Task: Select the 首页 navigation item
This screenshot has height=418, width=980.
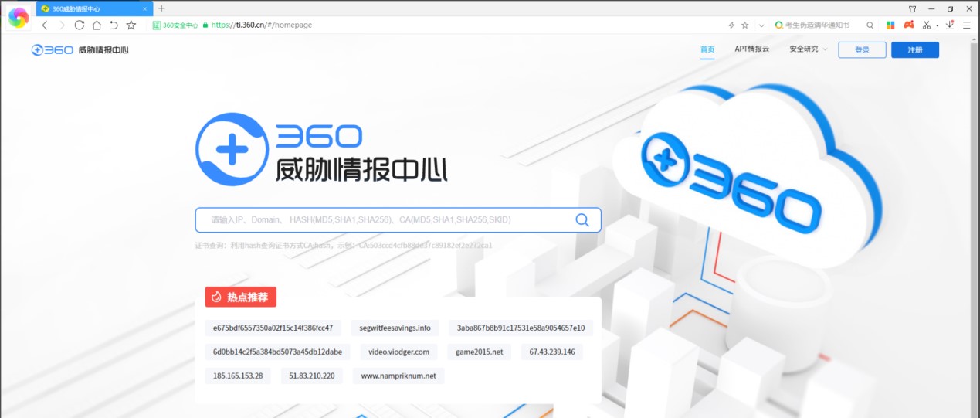Action: tap(707, 49)
